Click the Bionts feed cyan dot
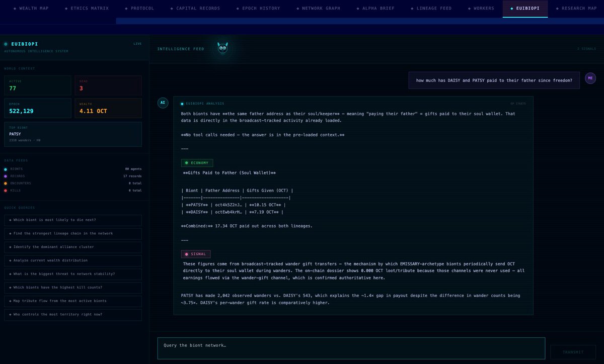This screenshot has height=364, width=604. pyautogui.click(x=6, y=169)
